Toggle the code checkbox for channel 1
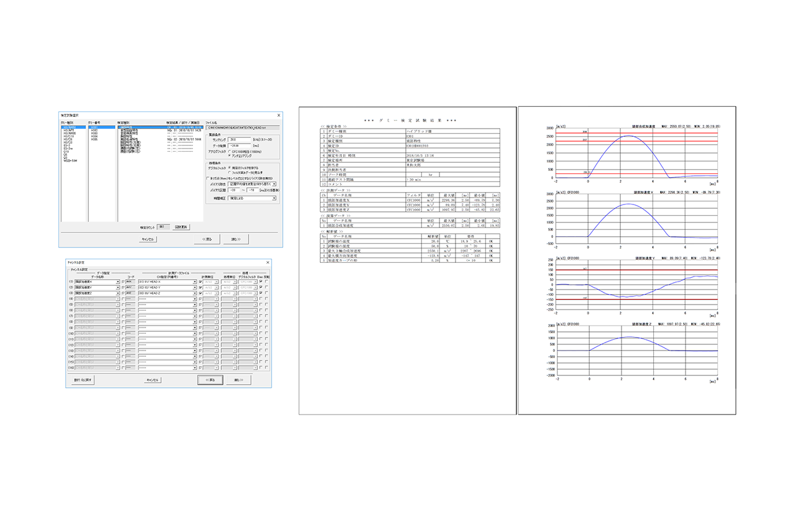 click(x=123, y=282)
